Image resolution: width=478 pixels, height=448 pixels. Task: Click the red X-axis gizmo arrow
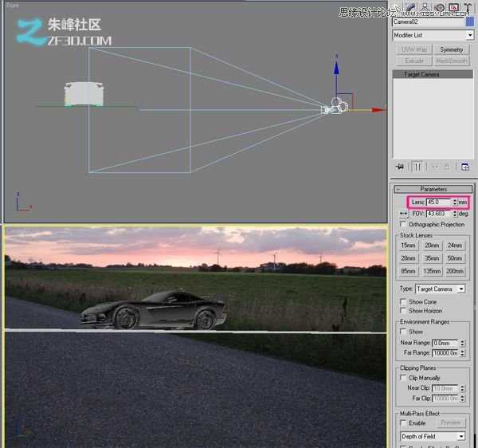click(x=378, y=110)
